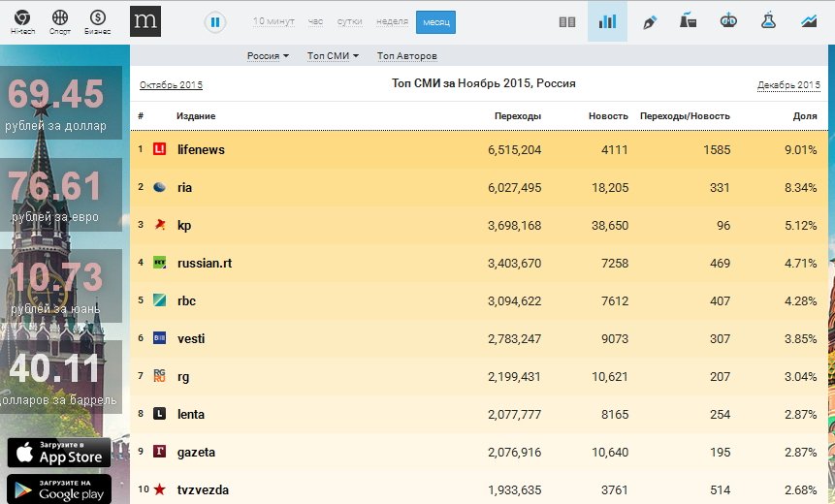The height and width of the screenshot is (504, 835).
Task: Click the lab flask icon
Action: pos(768,20)
